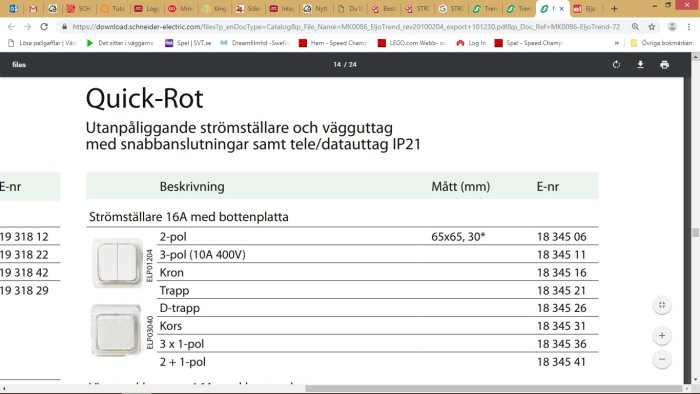The image size is (700, 394).
Task: Zoom in on the PDF with plus button
Action: pos(662,336)
